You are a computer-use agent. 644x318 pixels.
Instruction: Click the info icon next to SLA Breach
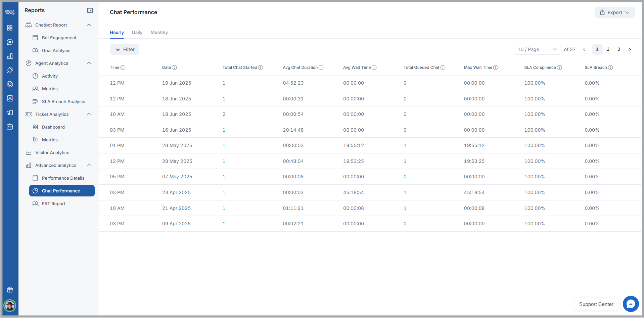[x=610, y=67]
